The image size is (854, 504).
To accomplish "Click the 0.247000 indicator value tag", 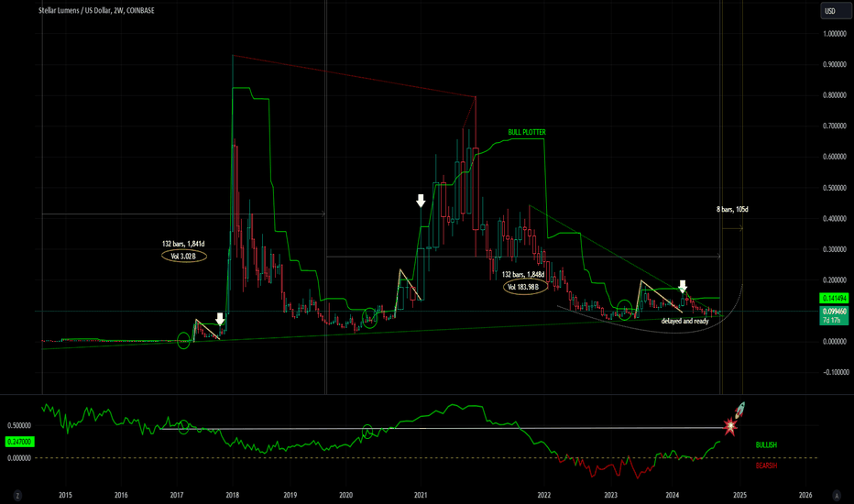I will click(19, 442).
